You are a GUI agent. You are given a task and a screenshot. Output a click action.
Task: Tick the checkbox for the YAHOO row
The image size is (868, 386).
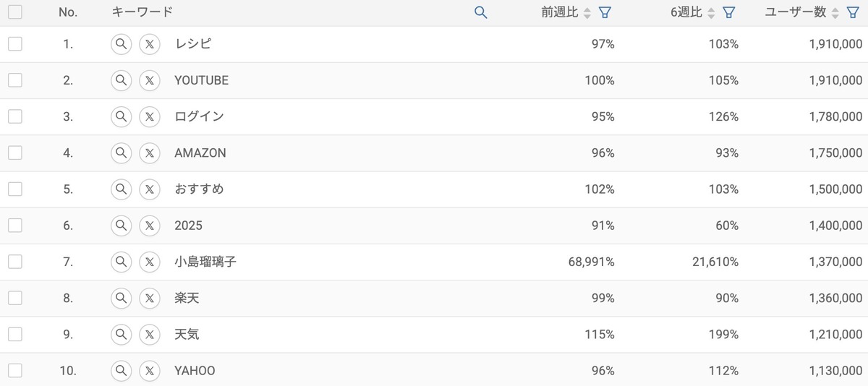[15, 370]
